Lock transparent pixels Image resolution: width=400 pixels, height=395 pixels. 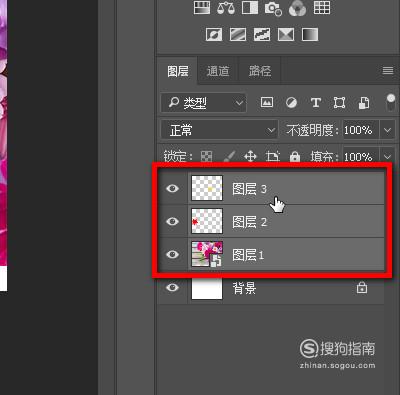[206, 156]
